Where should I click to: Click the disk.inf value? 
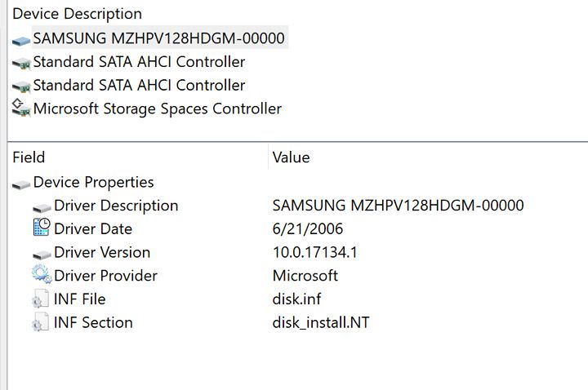(297, 299)
